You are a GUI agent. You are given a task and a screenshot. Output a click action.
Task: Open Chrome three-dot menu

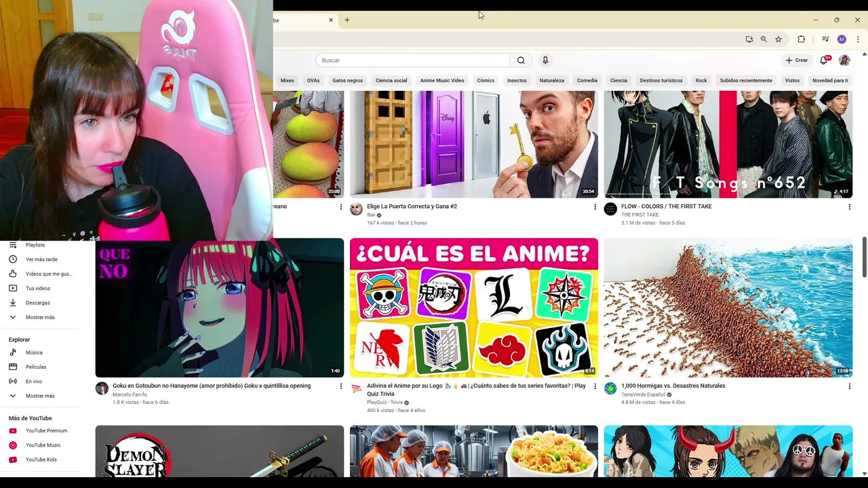tap(858, 39)
